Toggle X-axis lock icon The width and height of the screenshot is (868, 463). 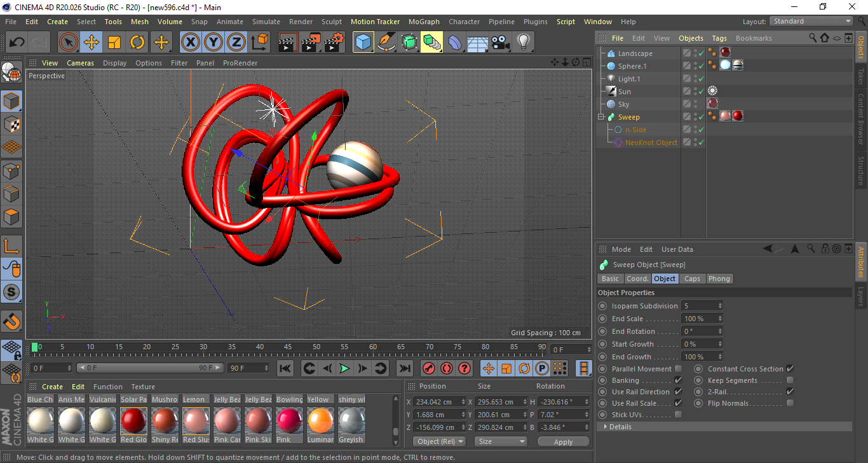(x=190, y=43)
